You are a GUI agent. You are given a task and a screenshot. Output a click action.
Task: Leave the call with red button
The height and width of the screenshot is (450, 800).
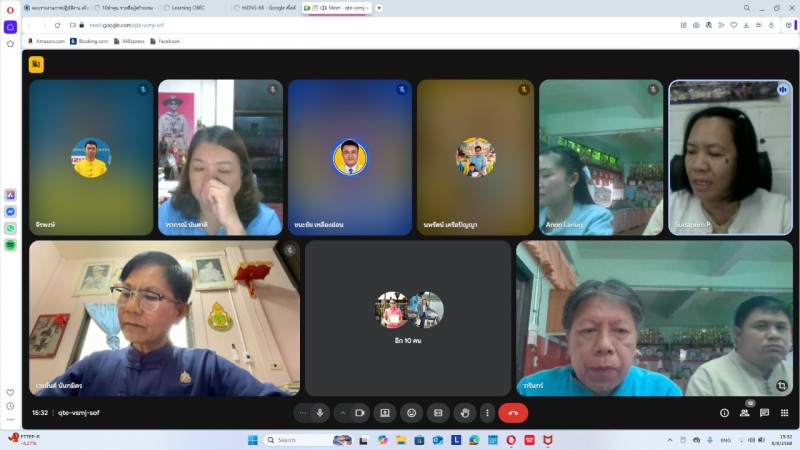pos(513,413)
